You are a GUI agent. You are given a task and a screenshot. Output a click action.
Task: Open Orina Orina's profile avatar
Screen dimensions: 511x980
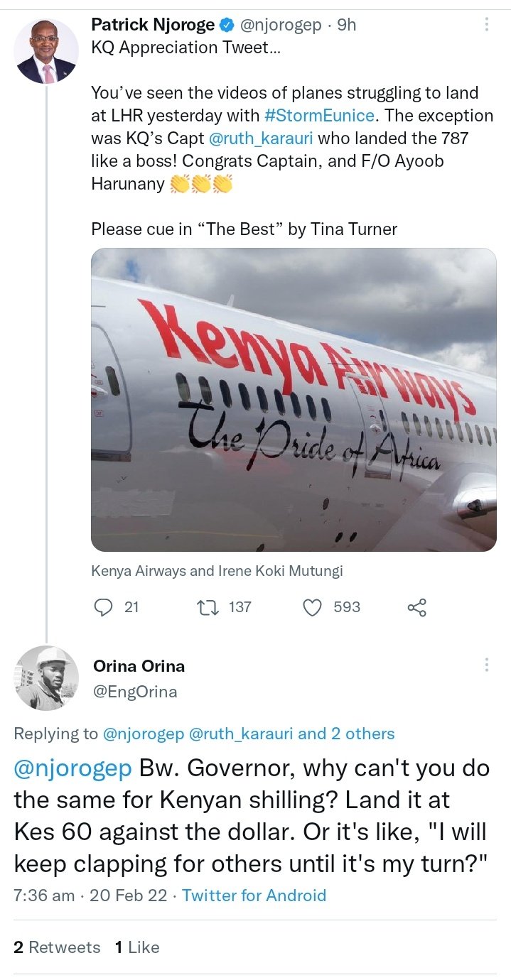pos(46,678)
